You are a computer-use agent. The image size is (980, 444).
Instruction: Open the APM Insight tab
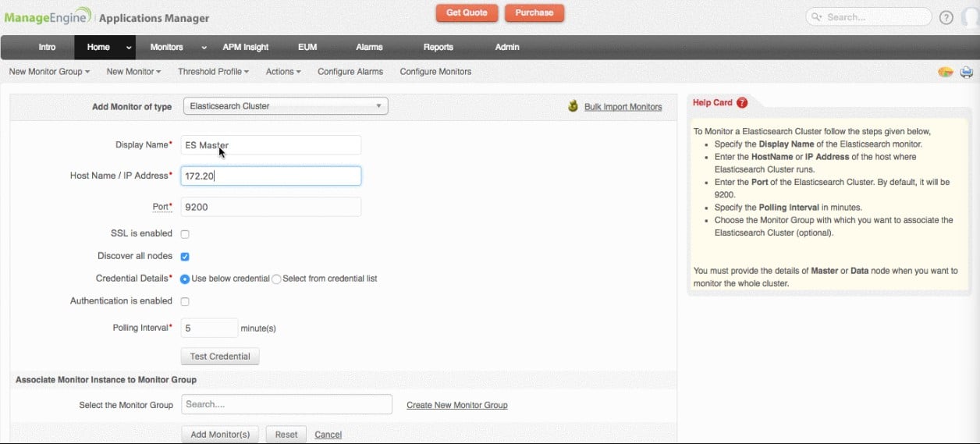[246, 48]
